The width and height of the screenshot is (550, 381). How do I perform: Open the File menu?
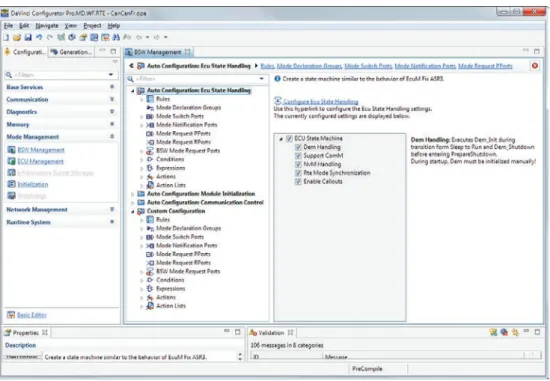[x=8, y=26]
